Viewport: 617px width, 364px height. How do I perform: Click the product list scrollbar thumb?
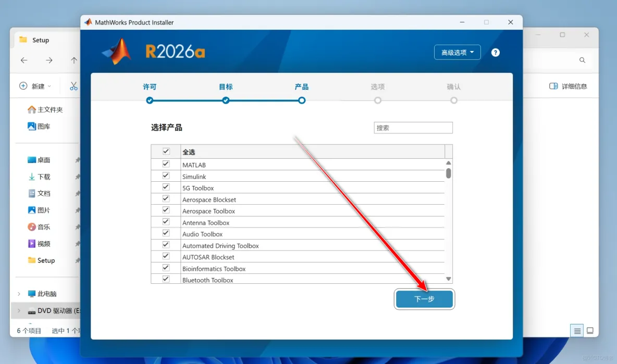click(x=448, y=173)
